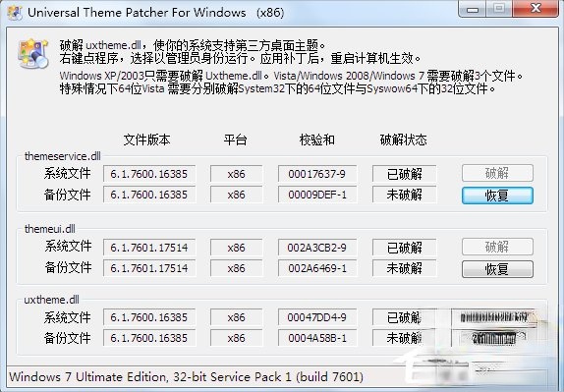564x392 pixels.
Task: Click checksum field 002A3CB2-9
Action: (317, 248)
